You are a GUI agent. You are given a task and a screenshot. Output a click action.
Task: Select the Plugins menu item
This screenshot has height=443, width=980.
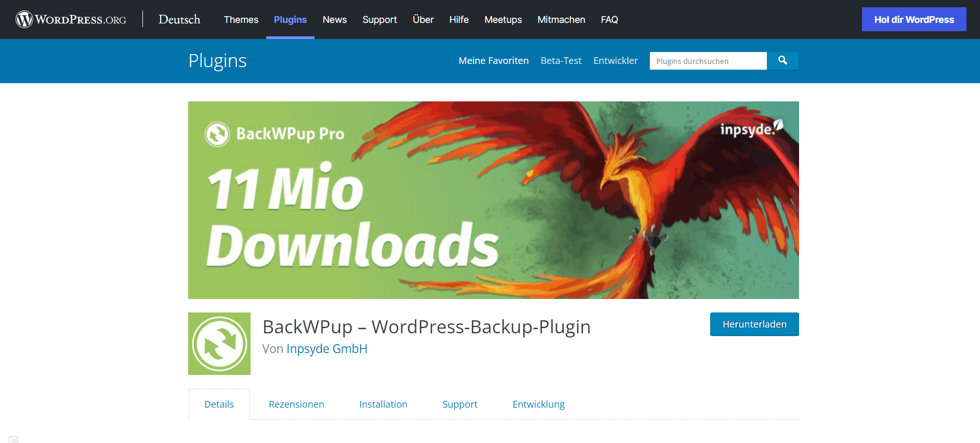pyautogui.click(x=290, y=20)
